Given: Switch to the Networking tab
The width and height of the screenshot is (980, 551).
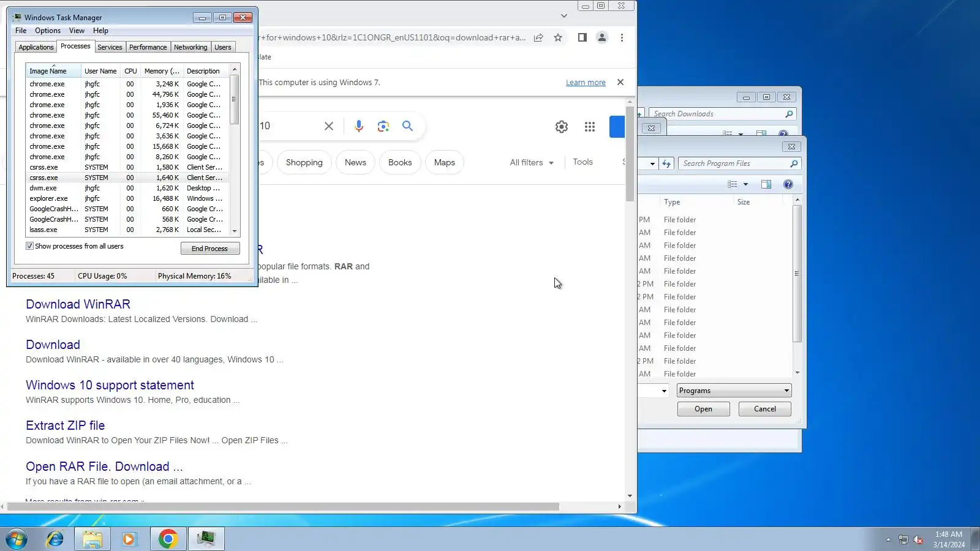Looking at the screenshot, I should coord(190,47).
